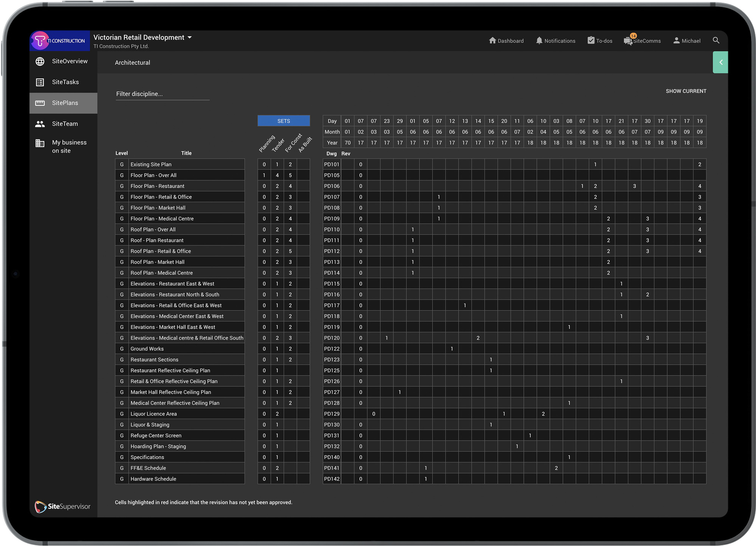Click the Floor Plan - Restaurant title row
This screenshot has width=756, height=546.
click(x=158, y=186)
